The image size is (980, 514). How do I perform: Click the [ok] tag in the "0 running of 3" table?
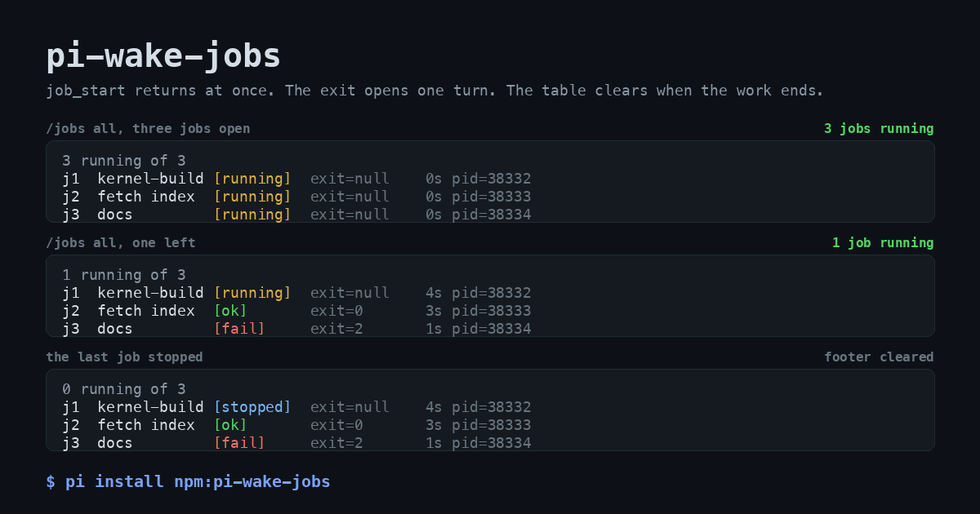pos(230,425)
